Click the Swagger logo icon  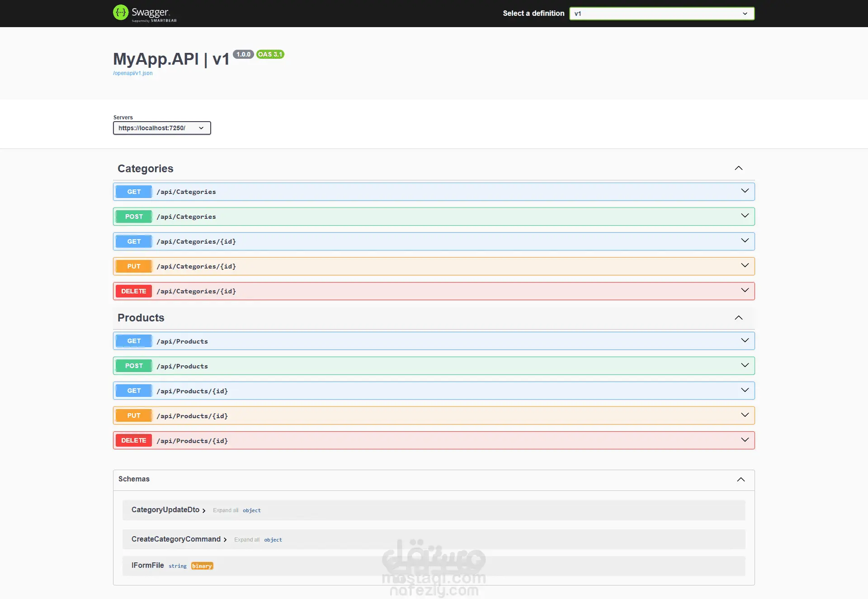click(121, 13)
